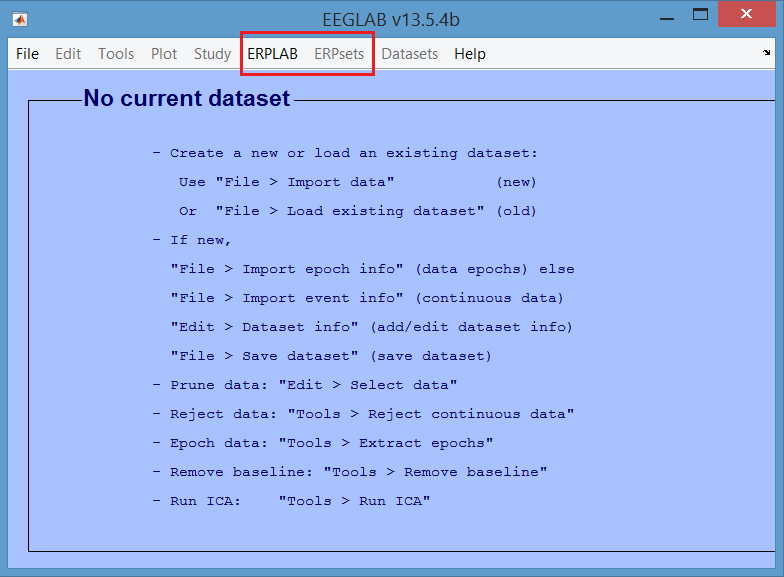The width and height of the screenshot is (784, 577).
Task: Open the Datasets menu
Action: click(410, 54)
